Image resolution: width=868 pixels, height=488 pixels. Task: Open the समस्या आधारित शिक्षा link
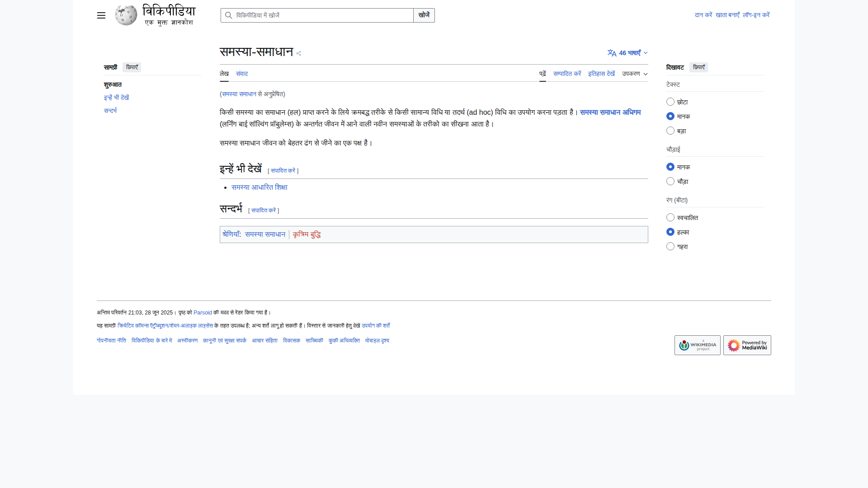259,188
